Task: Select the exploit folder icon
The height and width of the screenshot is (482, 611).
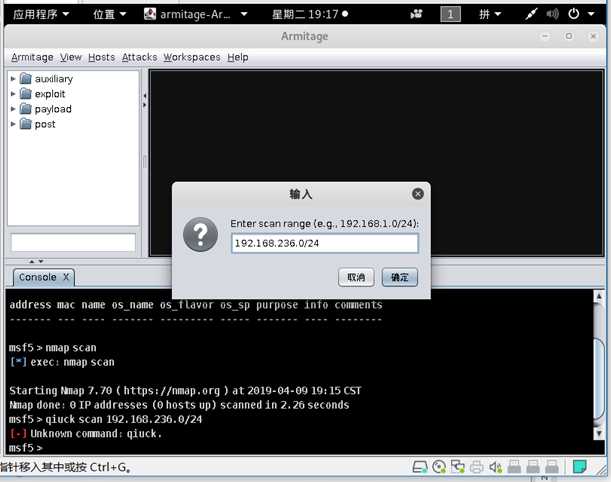Action: (26, 94)
